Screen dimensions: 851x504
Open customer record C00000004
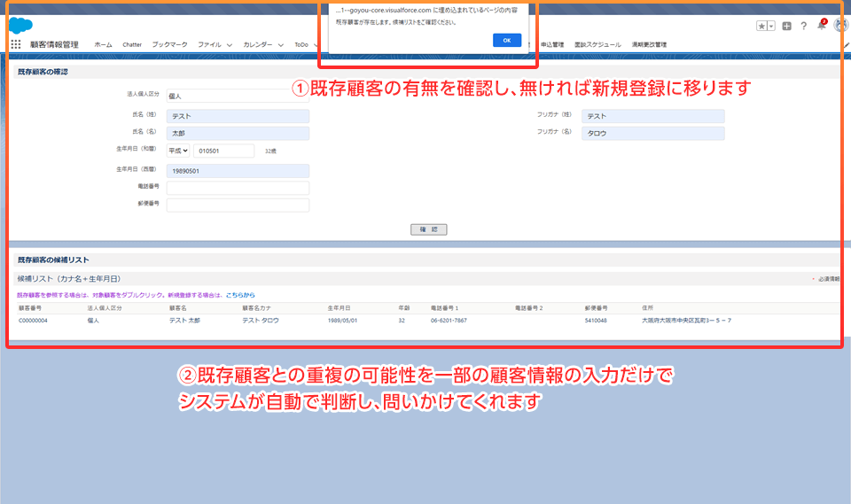(33, 320)
